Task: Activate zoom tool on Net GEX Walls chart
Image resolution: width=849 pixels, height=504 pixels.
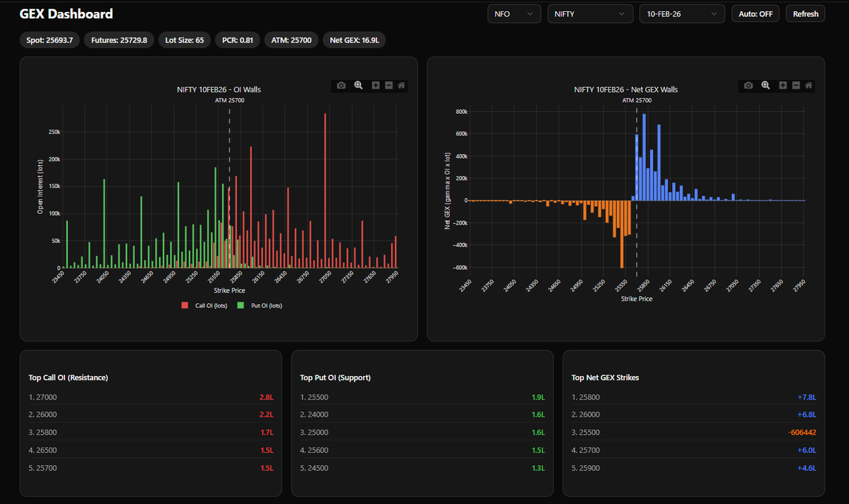Action: pos(766,85)
